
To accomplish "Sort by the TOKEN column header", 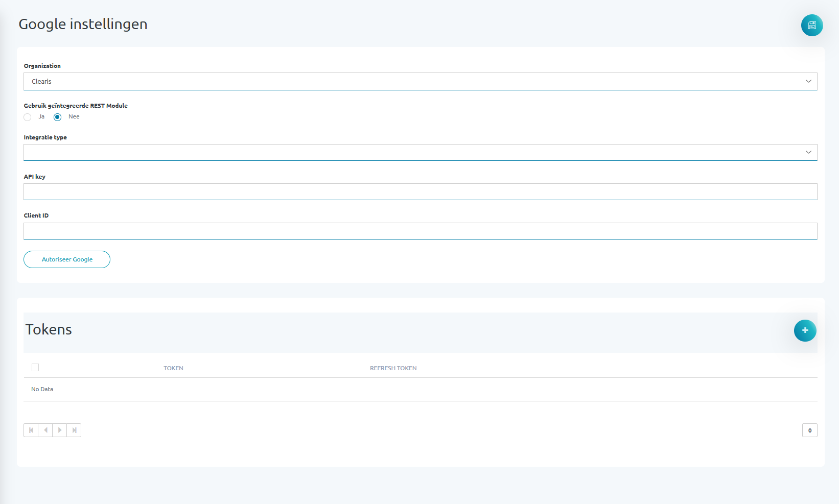I will click(173, 368).
